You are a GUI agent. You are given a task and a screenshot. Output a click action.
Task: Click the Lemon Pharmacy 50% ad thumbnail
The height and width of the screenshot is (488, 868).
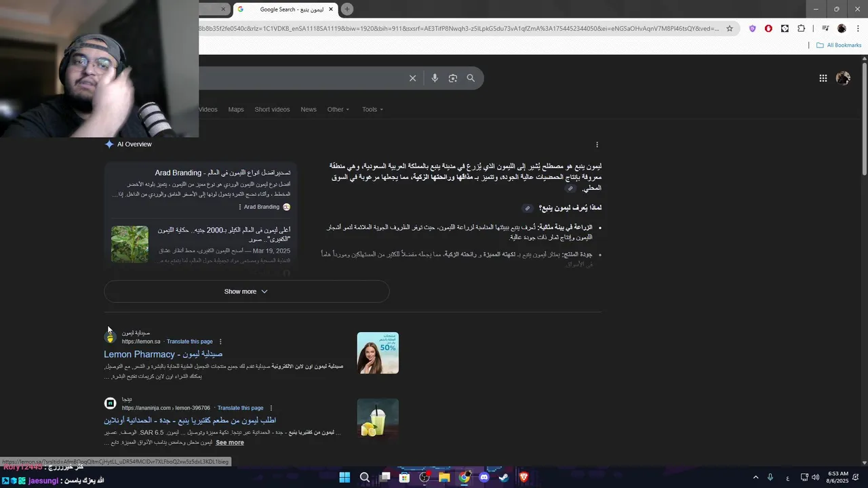378,352
